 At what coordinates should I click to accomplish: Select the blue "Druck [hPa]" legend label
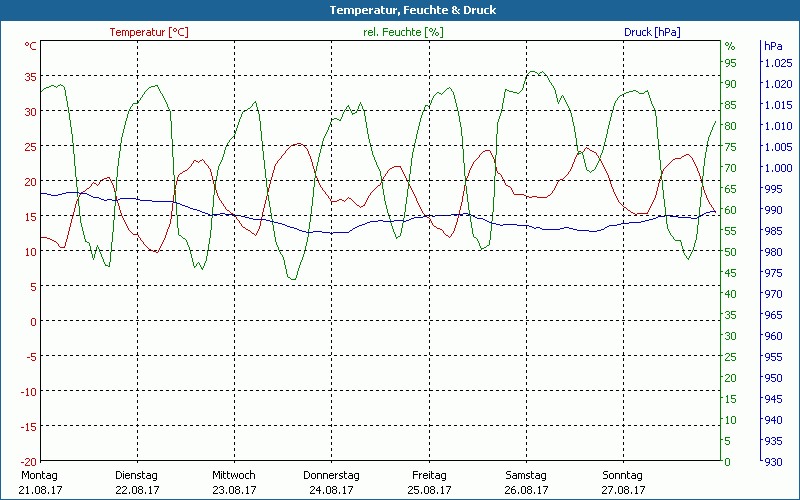pos(652,32)
